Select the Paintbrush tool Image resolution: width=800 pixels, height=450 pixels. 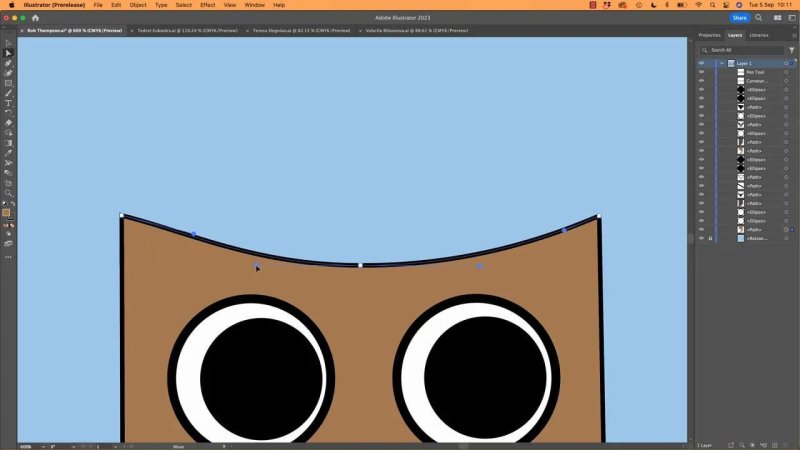pos(8,93)
